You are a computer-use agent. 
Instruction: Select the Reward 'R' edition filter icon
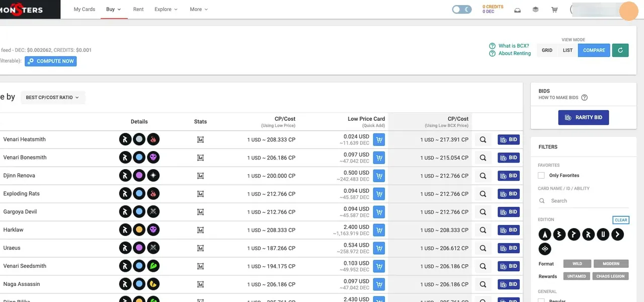point(589,234)
